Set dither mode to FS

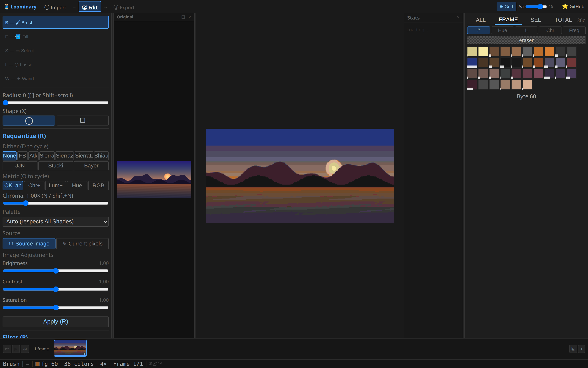tap(22, 156)
